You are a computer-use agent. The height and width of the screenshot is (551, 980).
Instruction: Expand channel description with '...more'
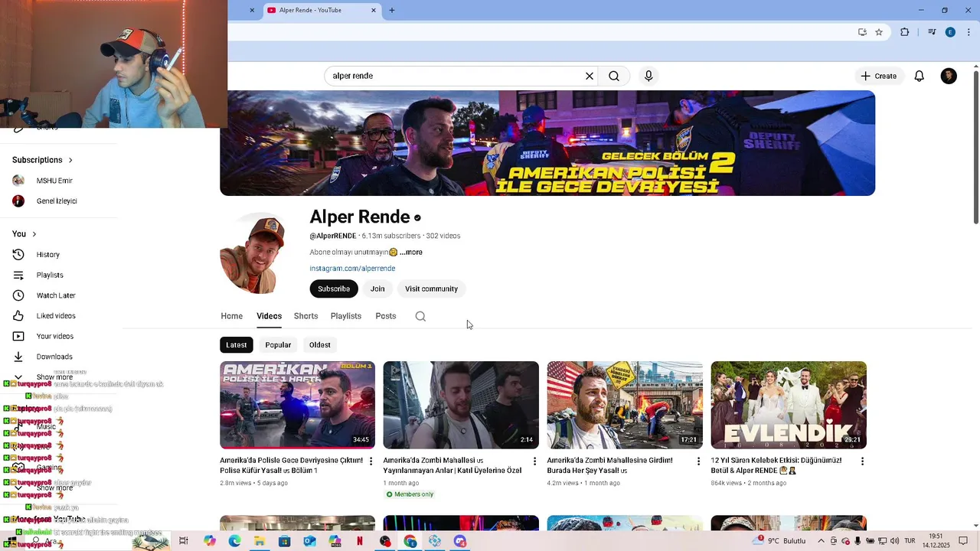click(x=410, y=252)
